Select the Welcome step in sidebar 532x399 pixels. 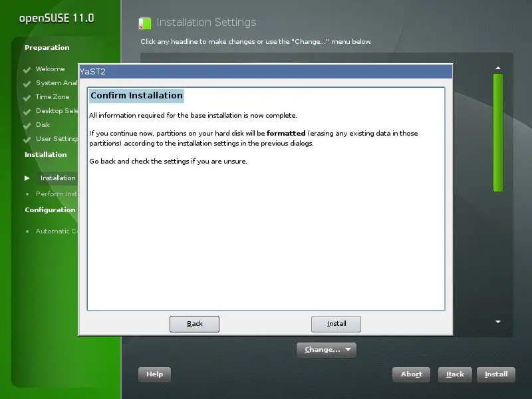click(51, 69)
